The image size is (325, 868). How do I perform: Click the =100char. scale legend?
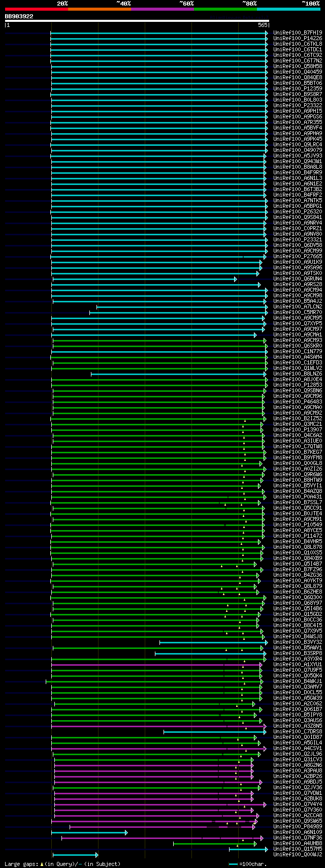pyautogui.click(x=248, y=864)
